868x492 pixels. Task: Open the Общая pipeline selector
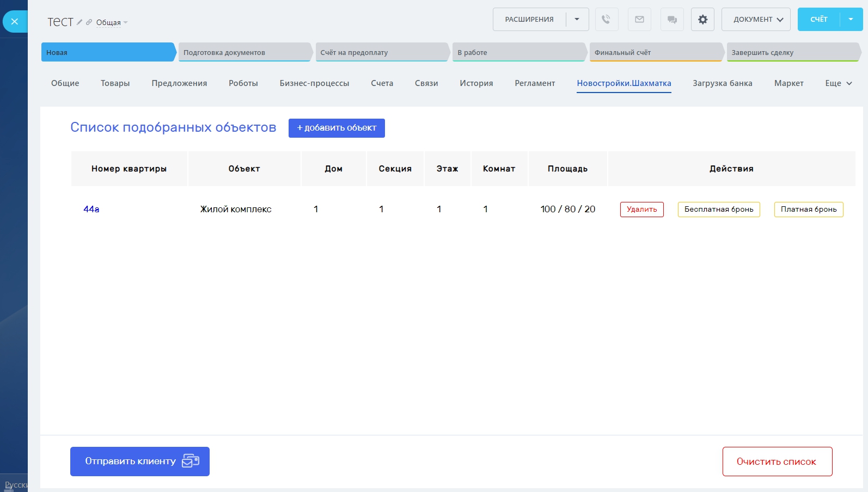click(112, 22)
